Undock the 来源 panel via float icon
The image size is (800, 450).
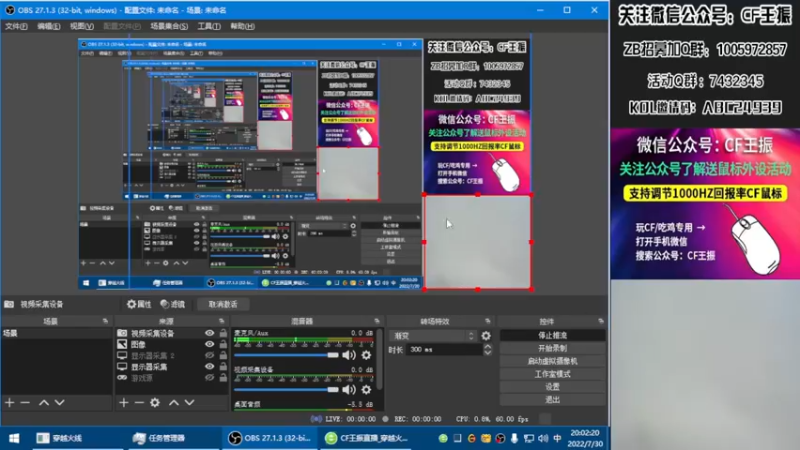(221, 321)
